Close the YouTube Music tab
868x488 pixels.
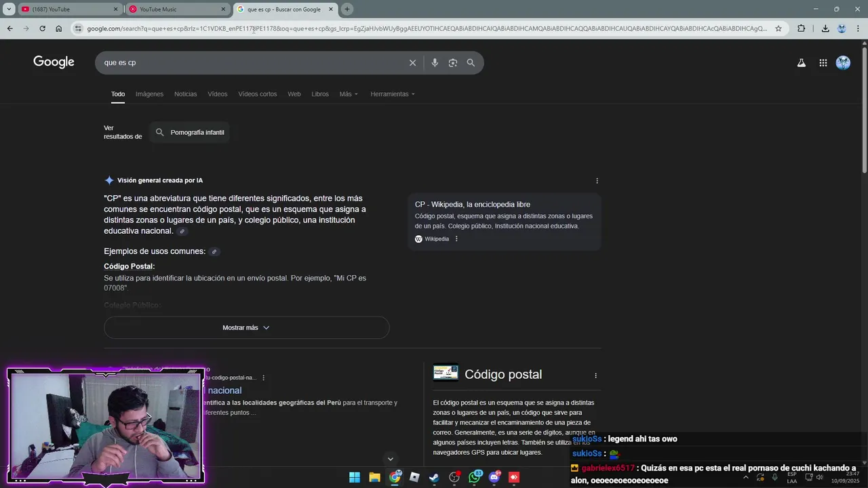[x=223, y=9]
